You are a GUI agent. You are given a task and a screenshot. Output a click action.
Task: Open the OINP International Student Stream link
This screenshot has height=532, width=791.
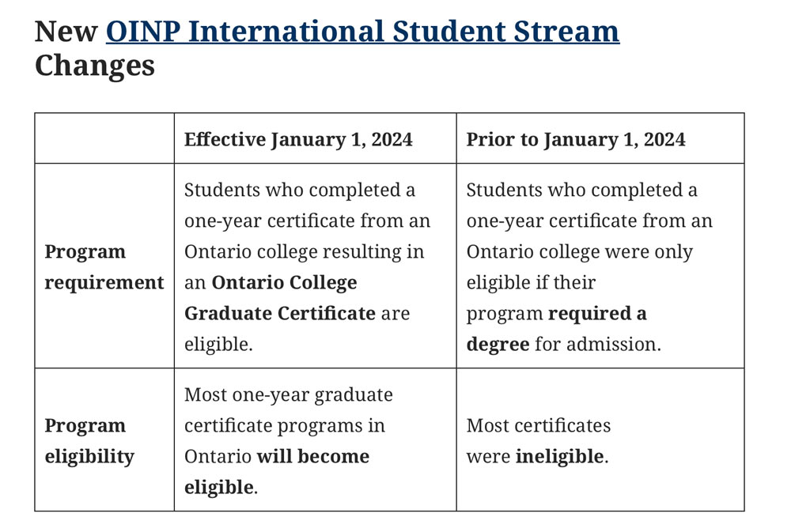[x=362, y=32]
